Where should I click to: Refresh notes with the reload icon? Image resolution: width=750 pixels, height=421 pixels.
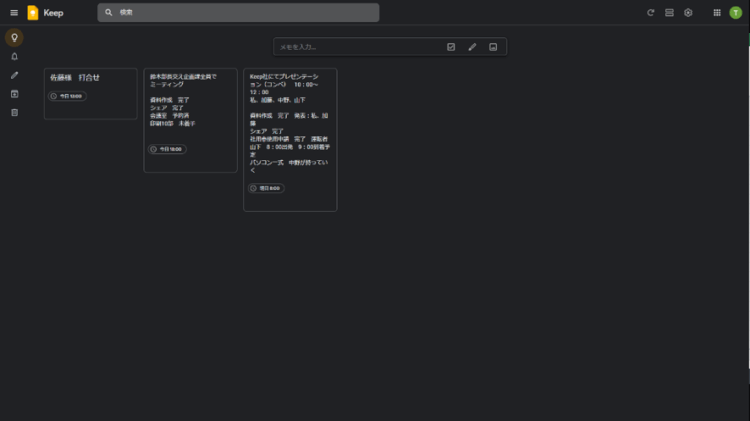651,13
